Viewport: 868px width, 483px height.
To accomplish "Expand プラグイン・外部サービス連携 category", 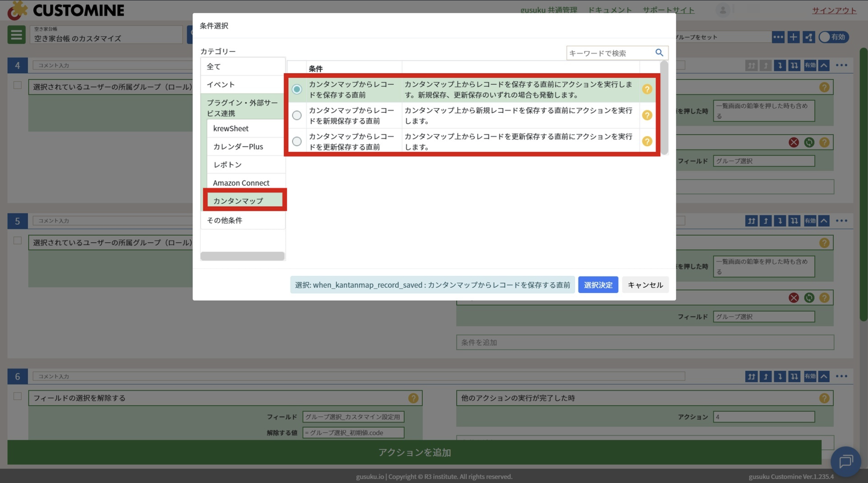I will pos(242,108).
